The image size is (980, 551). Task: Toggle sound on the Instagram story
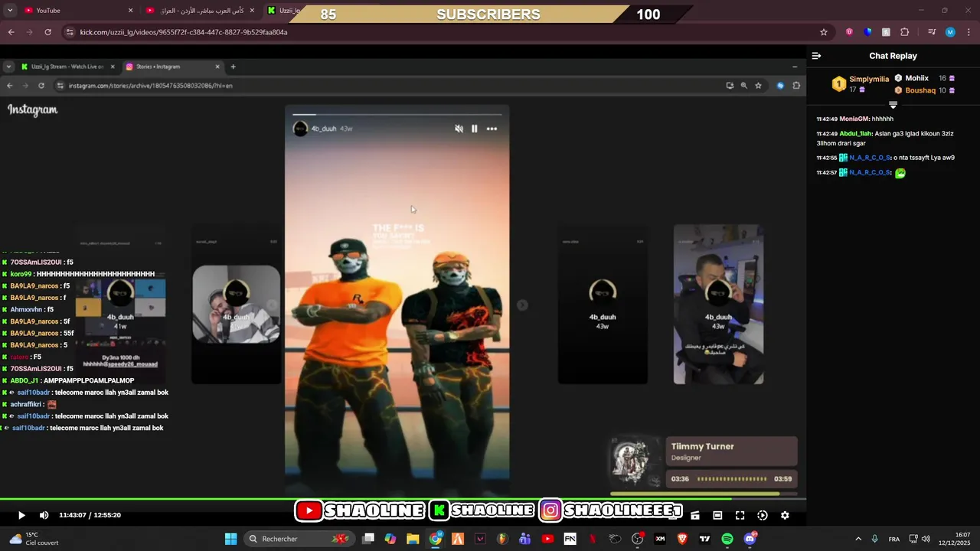point(459,129)
